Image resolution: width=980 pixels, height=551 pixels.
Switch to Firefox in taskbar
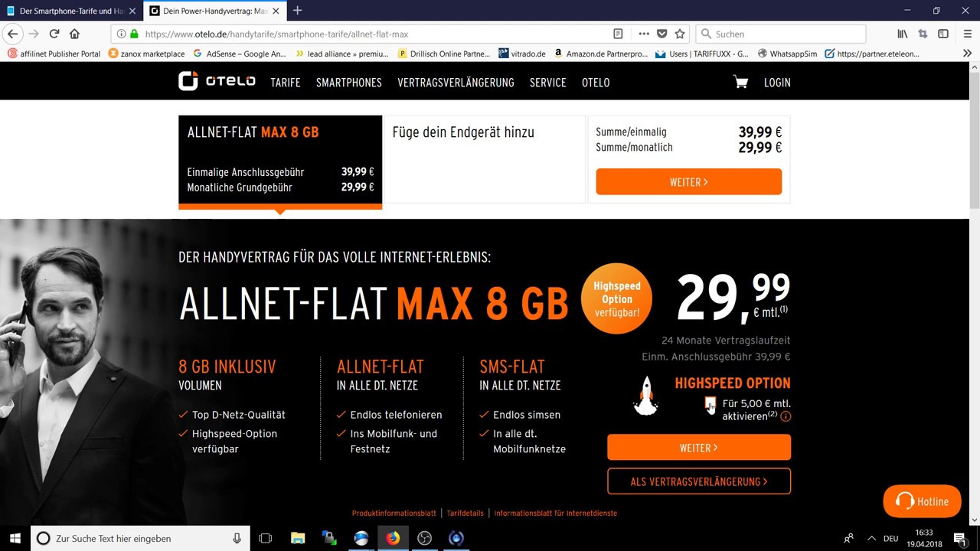(x=393, y=538)
